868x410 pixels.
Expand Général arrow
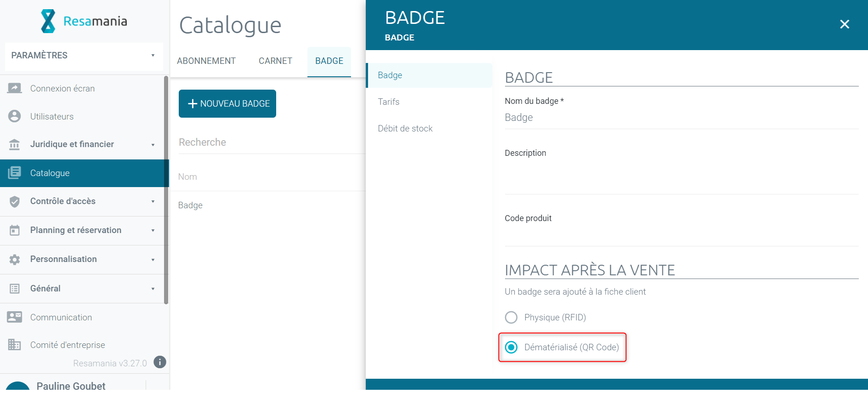(x=153, y=289)
